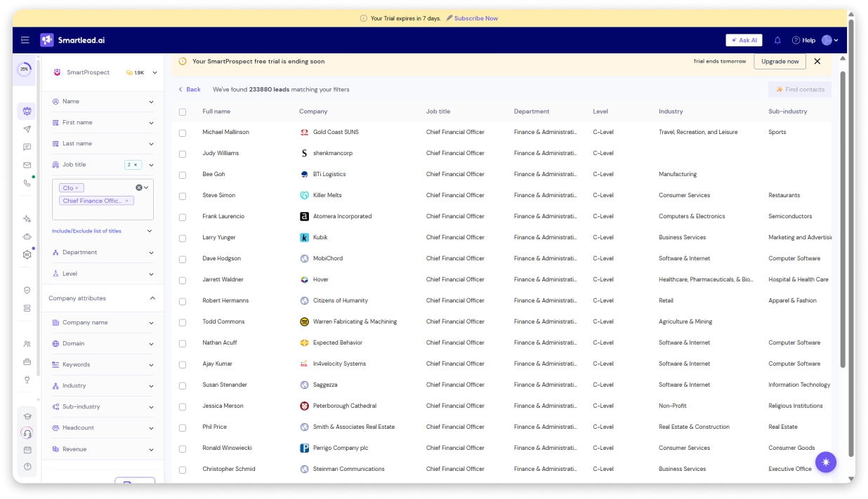Open the phone calls sidebar icon
Image resolution: width=868 pixels, height=499 pixels.
coord(27,183)
